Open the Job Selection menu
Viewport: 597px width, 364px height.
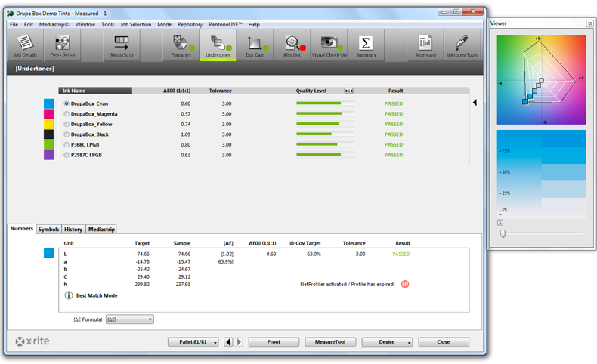point(136,24)
